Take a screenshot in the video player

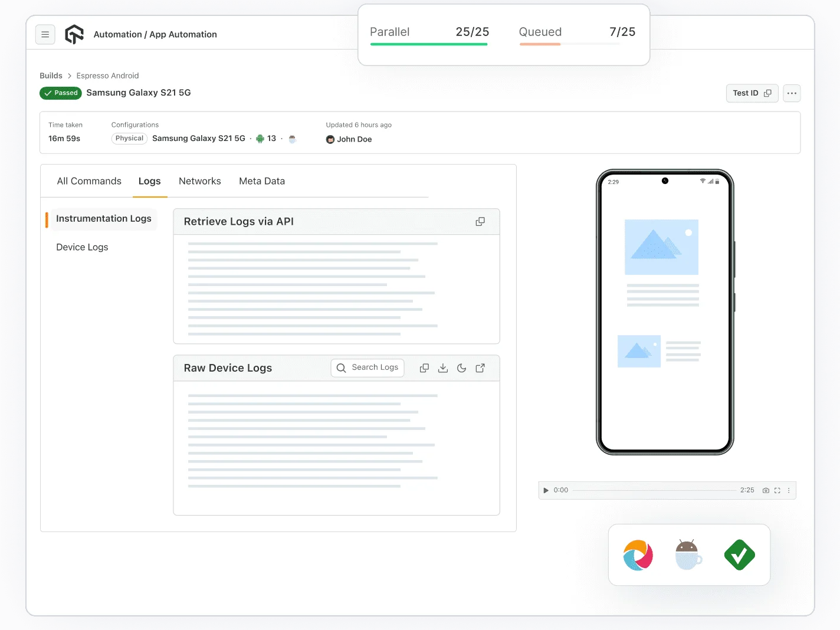tap(766, 490)
